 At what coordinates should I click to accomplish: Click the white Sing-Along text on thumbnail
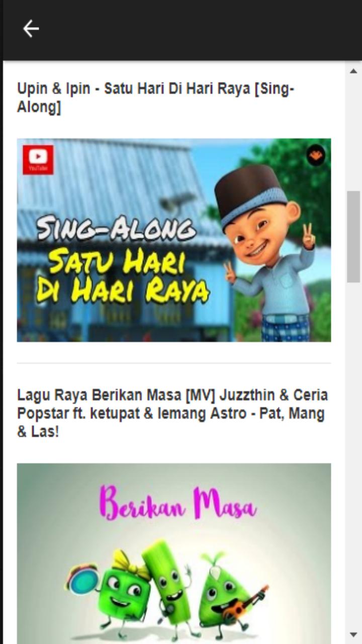coord(116,229)
